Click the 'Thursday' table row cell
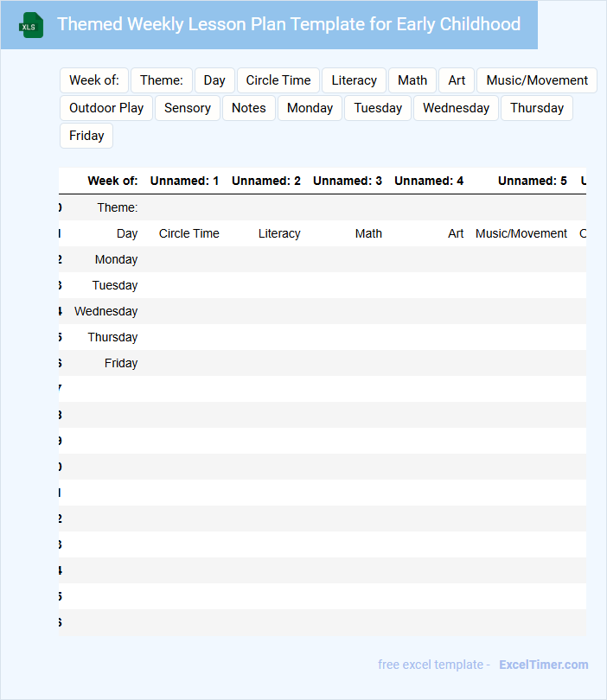This screenshot has width=607, height=700. click(112, 337)
